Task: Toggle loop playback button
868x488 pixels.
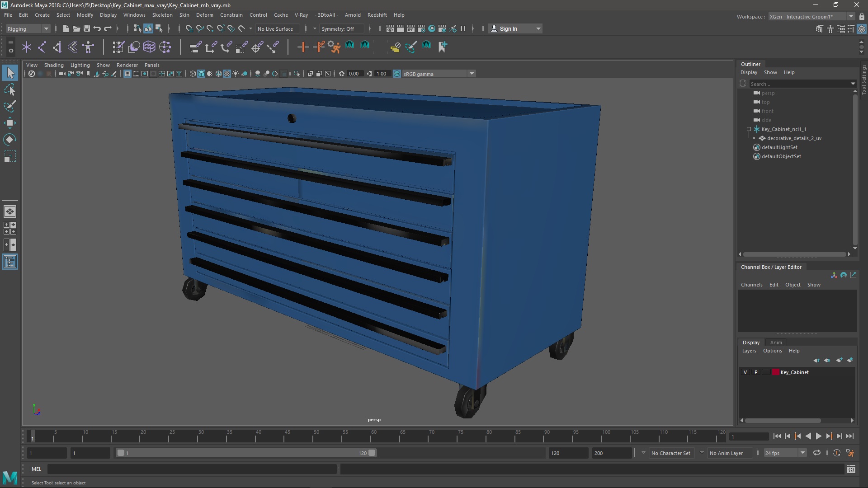Action: 817,453
